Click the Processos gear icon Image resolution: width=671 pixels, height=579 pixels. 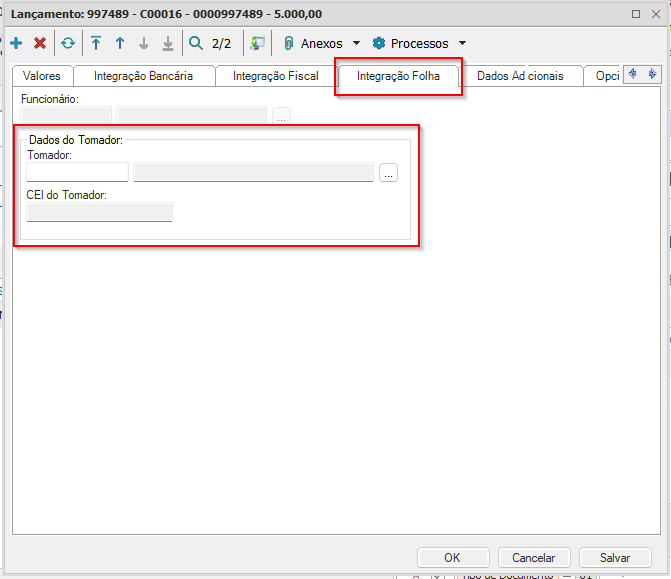(379, 43)
